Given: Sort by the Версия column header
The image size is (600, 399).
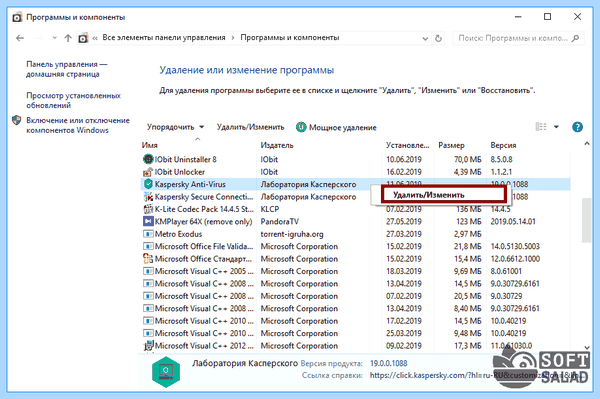Looking at the screenshot, I should [503, 145].
